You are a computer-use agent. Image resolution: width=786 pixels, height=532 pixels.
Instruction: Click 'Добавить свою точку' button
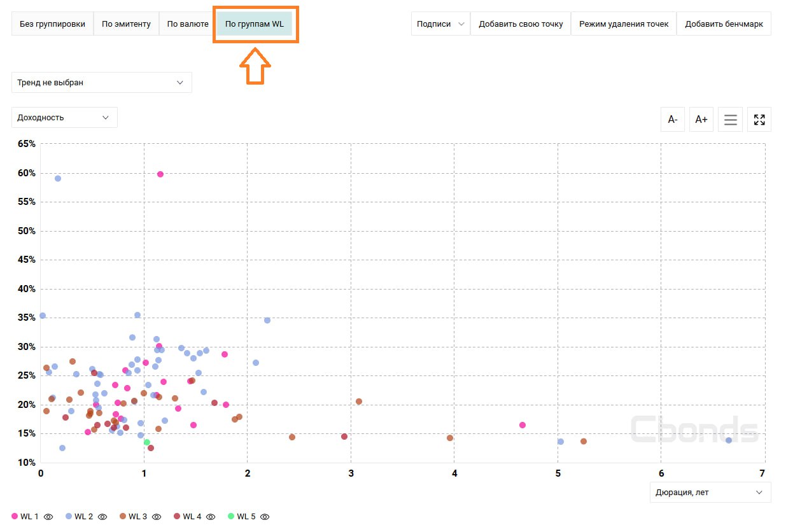521,24
